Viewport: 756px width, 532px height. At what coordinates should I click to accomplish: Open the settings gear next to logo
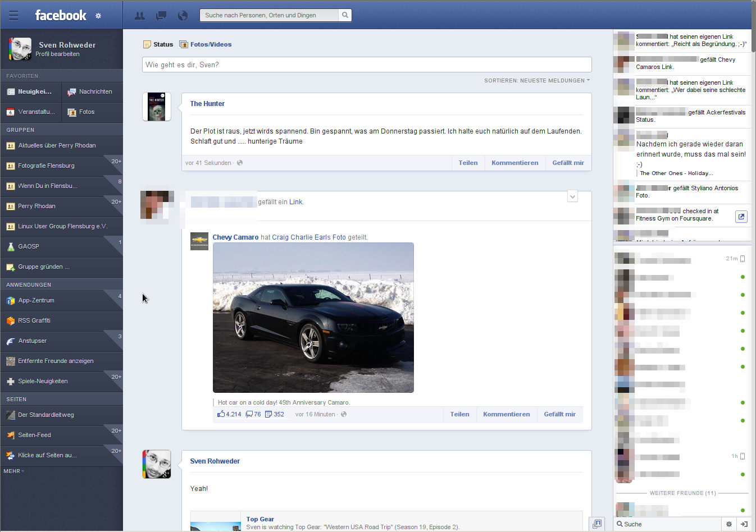tap(98, 16)
